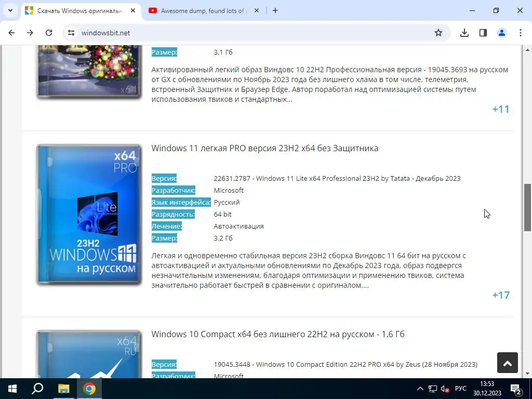Show hidden system tray icons
Image resolution: width=532 pixels, height=399 pixels.
pyautogui.click(x=420, y=389)
